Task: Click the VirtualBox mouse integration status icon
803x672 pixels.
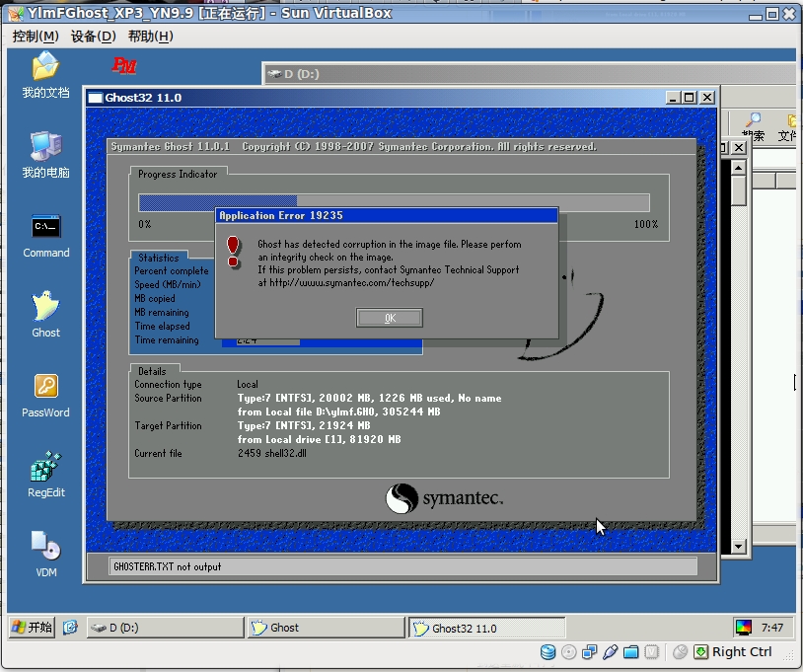Action: (x=680, y=652)
